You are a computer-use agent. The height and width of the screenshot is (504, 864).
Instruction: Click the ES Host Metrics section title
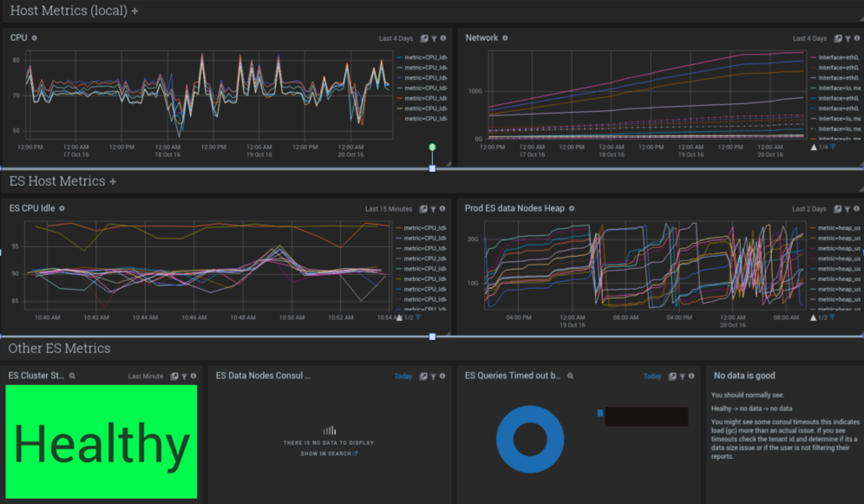57,180
